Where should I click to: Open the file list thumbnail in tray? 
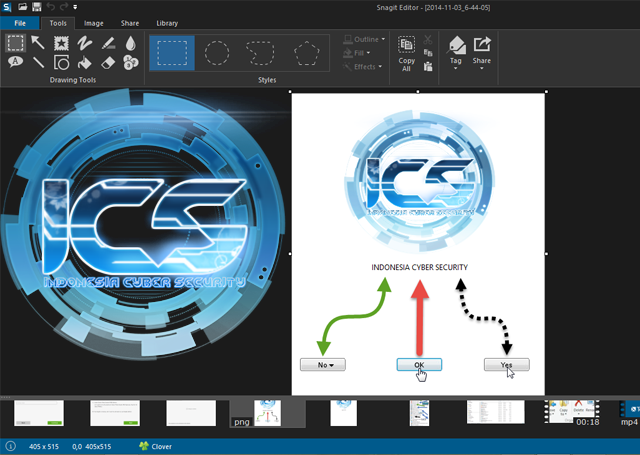point(496,412)
